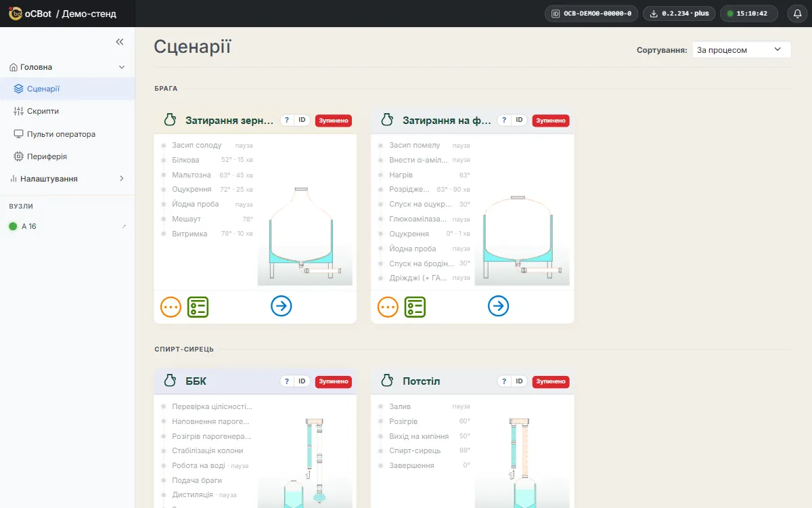Screen dimensions: 812x508
Task: Collapse the sidebar with double chevron icon
Action: [x=120, y=42]
